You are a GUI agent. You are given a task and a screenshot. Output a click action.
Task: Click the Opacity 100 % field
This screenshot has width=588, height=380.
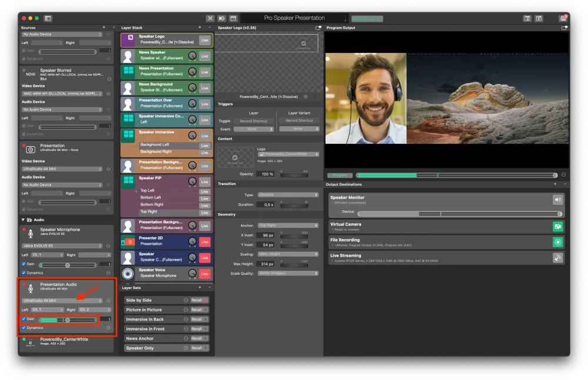click(x=266, y=174)
